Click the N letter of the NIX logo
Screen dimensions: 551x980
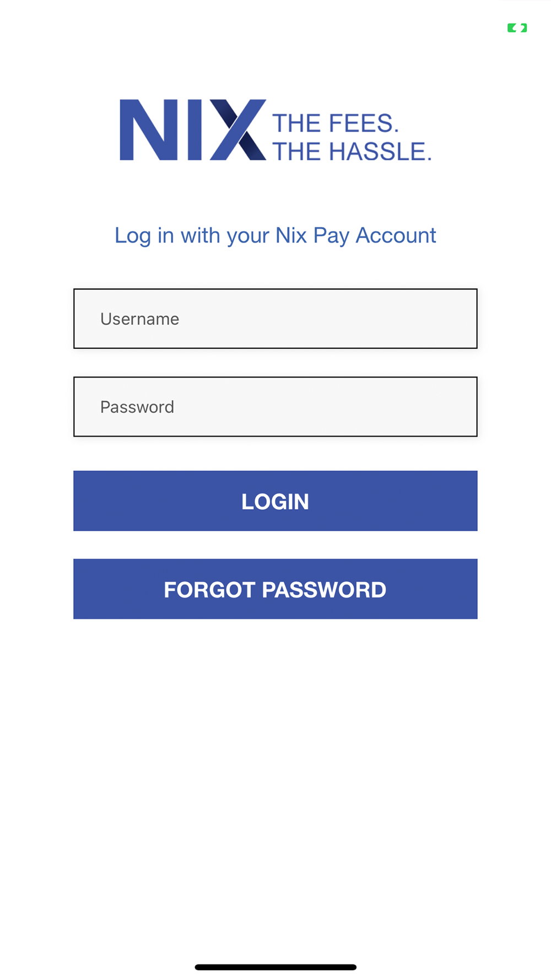149,130
